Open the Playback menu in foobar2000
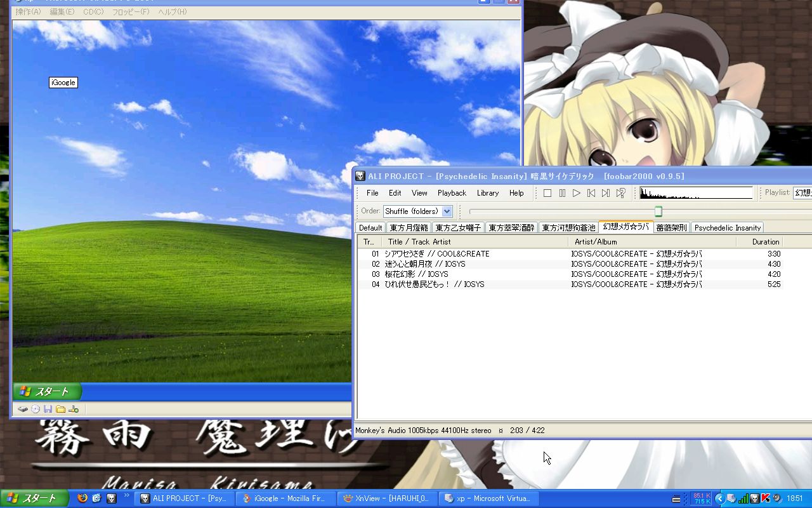The image size is (812, 508). pyautogui.click(x=452, y=193)
